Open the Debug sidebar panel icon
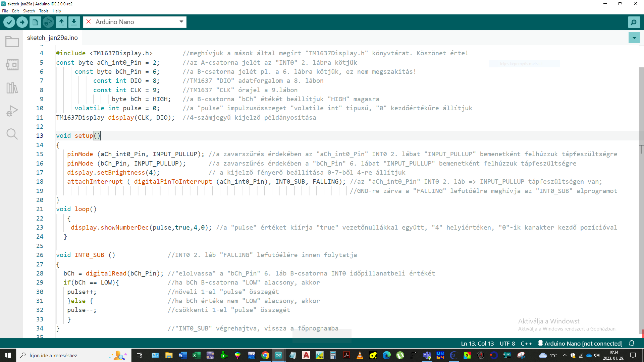This screenshot has height=362, width=644. [x=12, y=111]
